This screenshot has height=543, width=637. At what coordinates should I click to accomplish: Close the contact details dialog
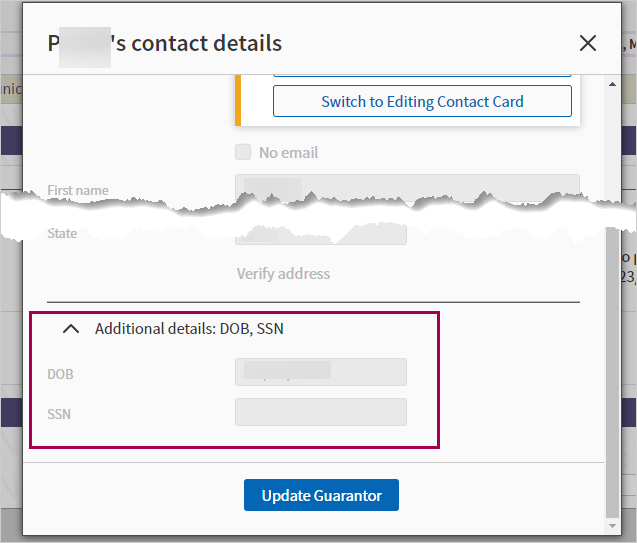pos(588,43)
